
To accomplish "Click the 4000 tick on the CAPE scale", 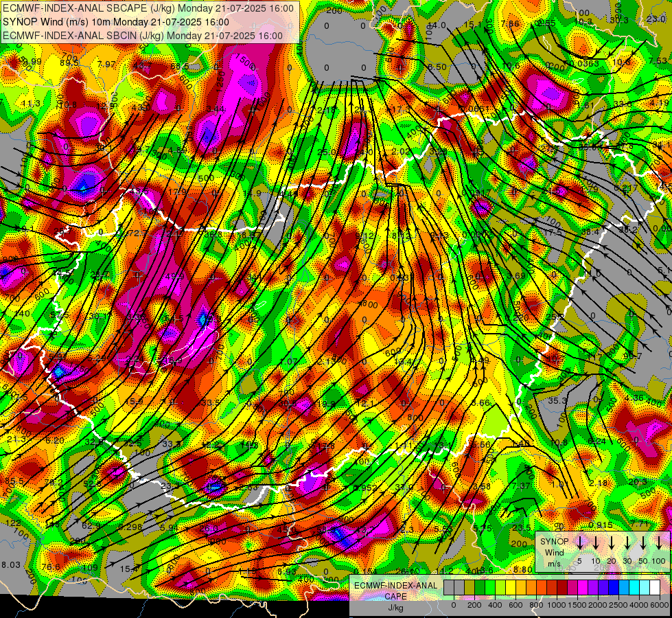I will (x=639, y=605).
